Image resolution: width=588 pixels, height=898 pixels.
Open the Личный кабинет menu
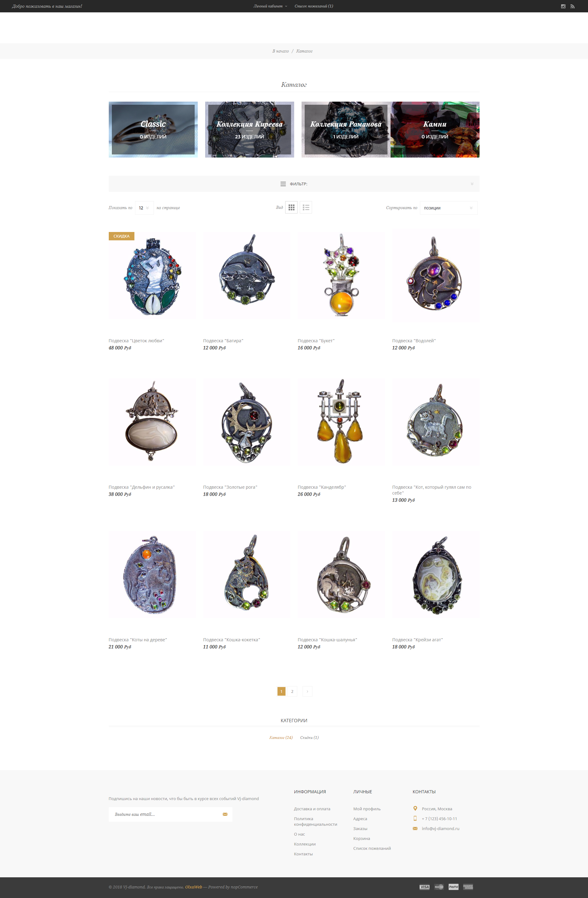point(270,6)
